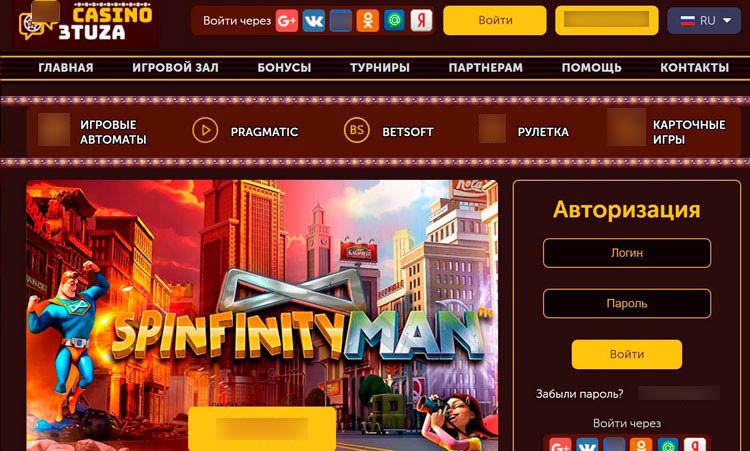750x451 pixels.
Task: Open the RU language dropdown
Action: pyautogui.click(x=704, y=21)
